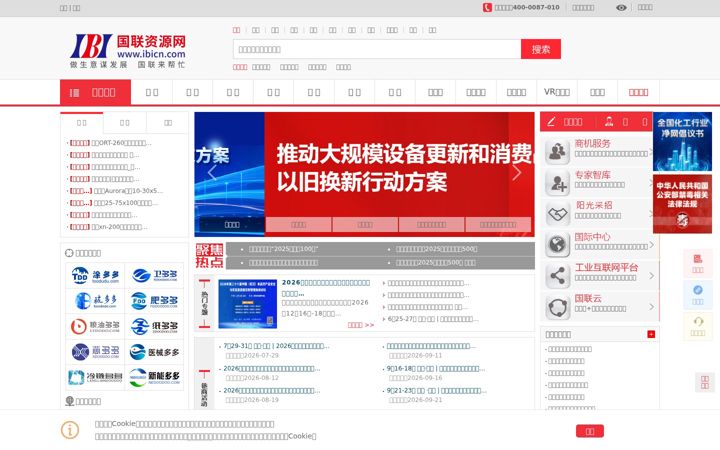The height and width of the screenshot is (450, 720).
Task: Open the 2026 expo thumbnail image
Action: (x=248, y=304)
